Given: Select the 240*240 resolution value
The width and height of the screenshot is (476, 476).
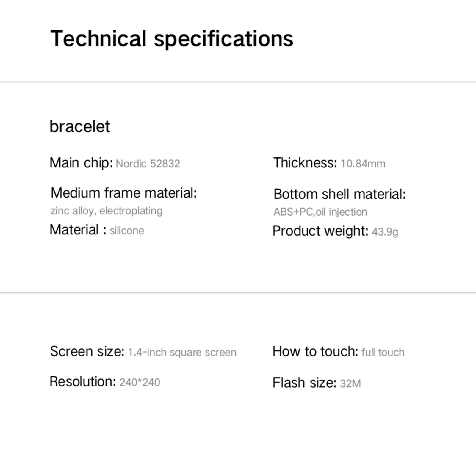Looking at the screenshot, I should pos(140,383).
